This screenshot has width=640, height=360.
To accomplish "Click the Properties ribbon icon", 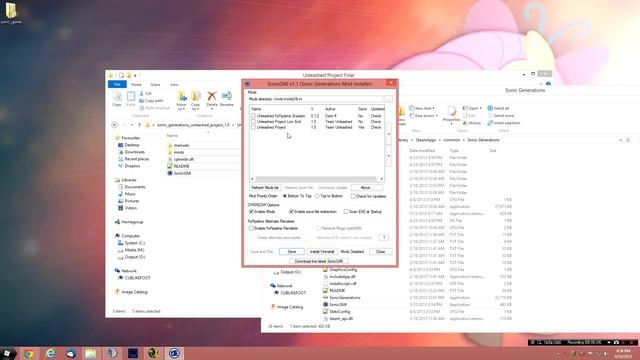I will click(451, 115).
